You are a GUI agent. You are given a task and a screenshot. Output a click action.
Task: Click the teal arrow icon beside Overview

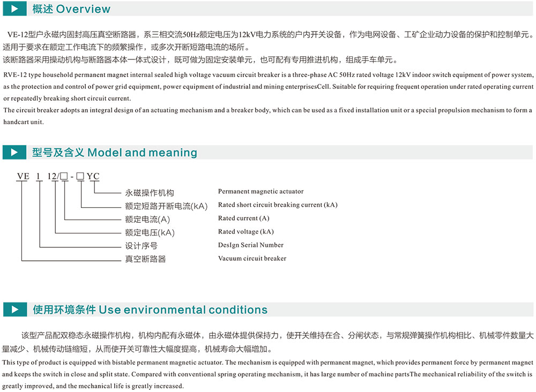tap(14, 9)
